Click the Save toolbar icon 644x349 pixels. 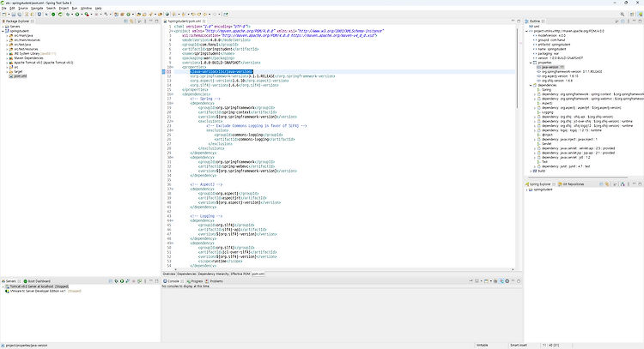tap(14, 15)
